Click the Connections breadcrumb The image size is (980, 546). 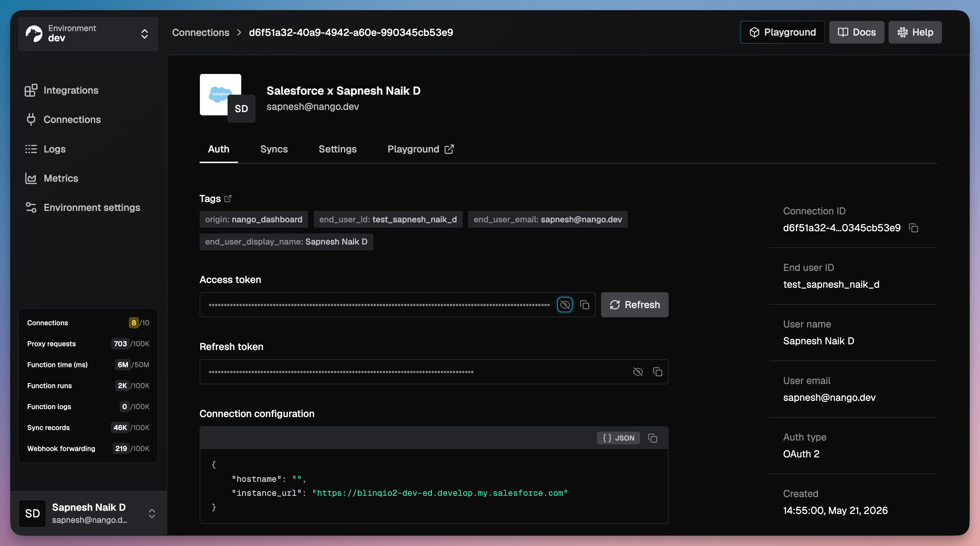click(x=201, y=33)
